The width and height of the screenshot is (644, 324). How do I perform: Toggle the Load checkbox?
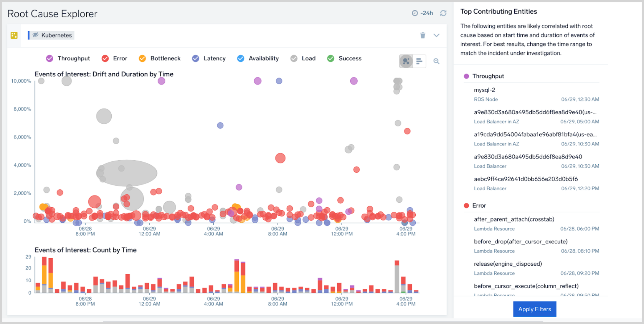294,58
